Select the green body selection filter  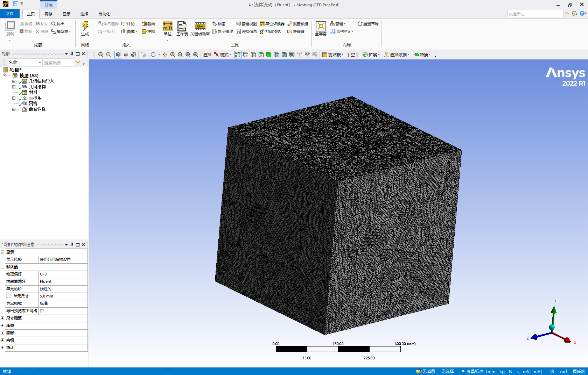point(269,55)
